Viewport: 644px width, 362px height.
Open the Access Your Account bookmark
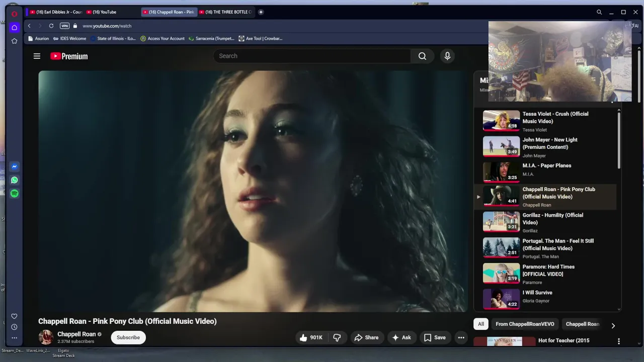[163, 38]
